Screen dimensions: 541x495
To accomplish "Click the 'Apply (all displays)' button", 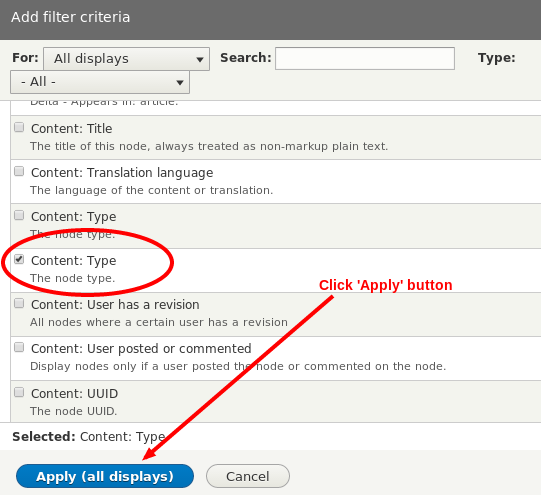I will click(x=105, y=476).
